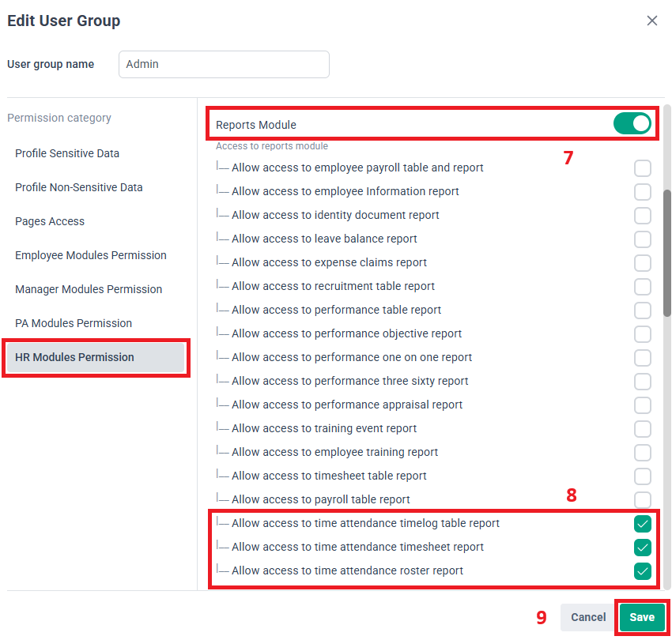Viewport: 672px width, 640px height.
Task: Open Profile Sensitive Data category
Action: [x=67, y=153]
